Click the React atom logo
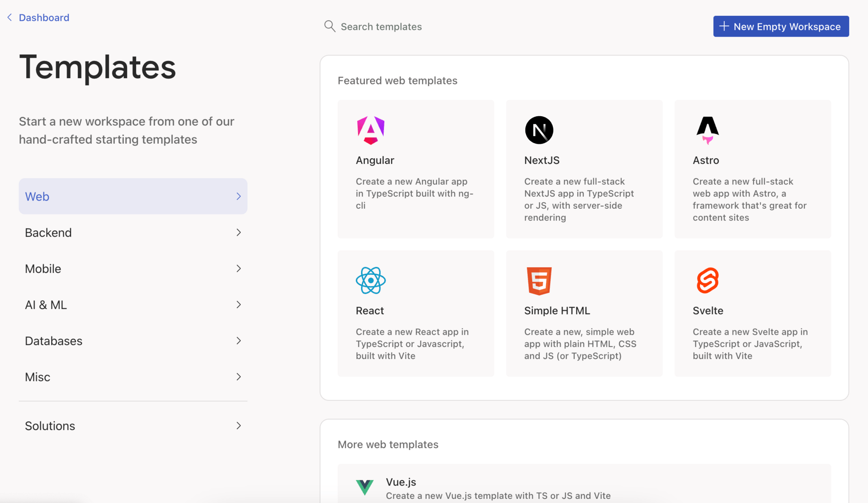The width and height of the screenshot is (868, 503). (x=370, y=280)
